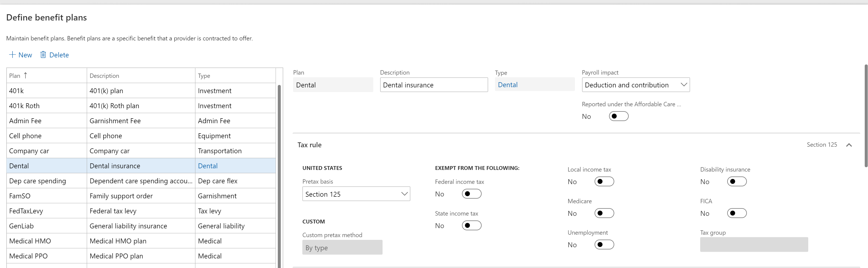868x268 pixels.
Task: Click the Garnishment type cell
Action: click(235, 196)
